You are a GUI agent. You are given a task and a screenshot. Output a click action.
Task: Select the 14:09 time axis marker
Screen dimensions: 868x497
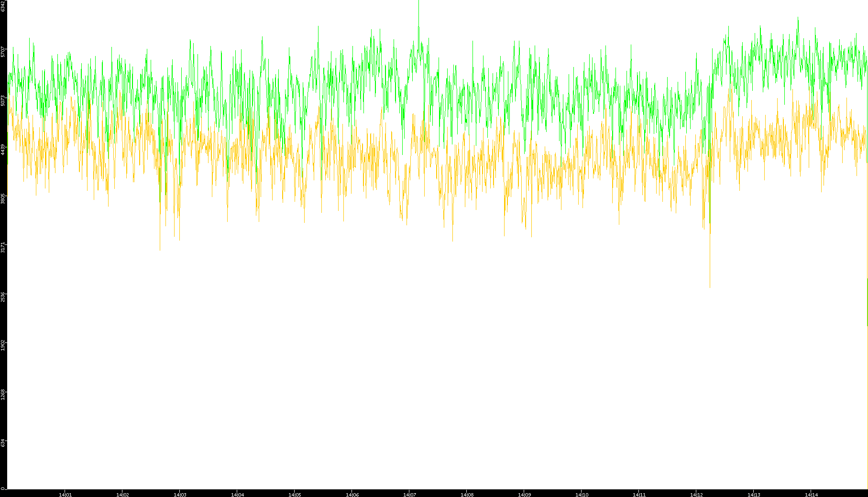[524, 495]
